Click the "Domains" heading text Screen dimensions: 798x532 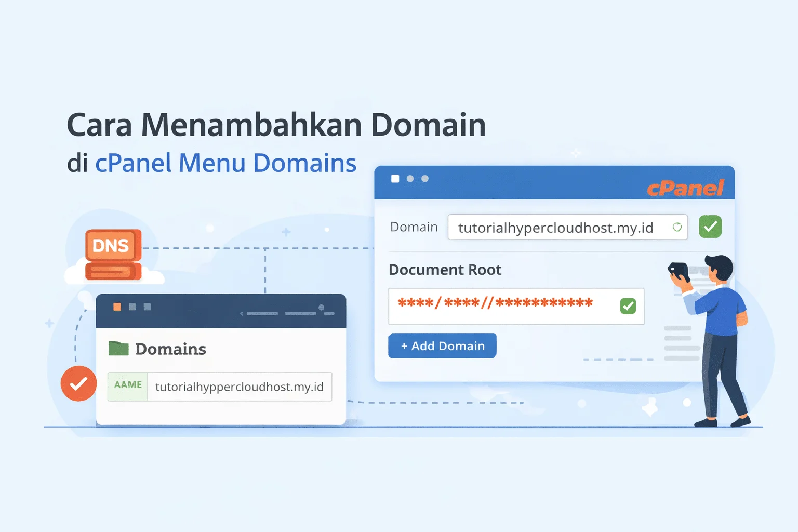(x=171, y=349)
